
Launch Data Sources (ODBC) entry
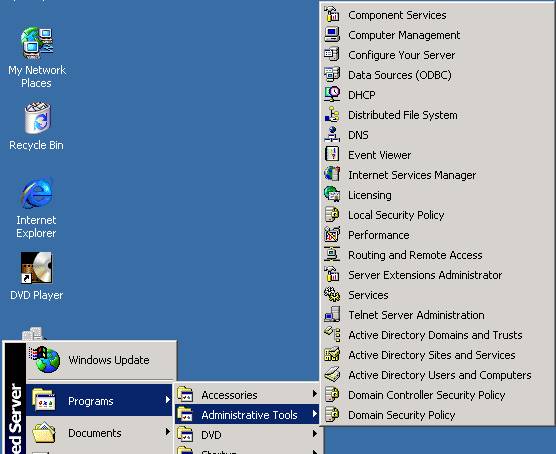click(437, 74)
